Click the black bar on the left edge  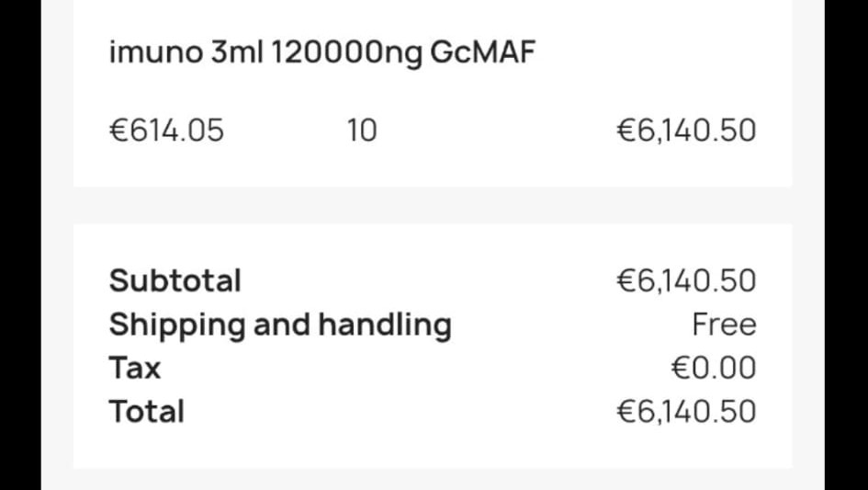pyautogui.click(x=20, y=245)
